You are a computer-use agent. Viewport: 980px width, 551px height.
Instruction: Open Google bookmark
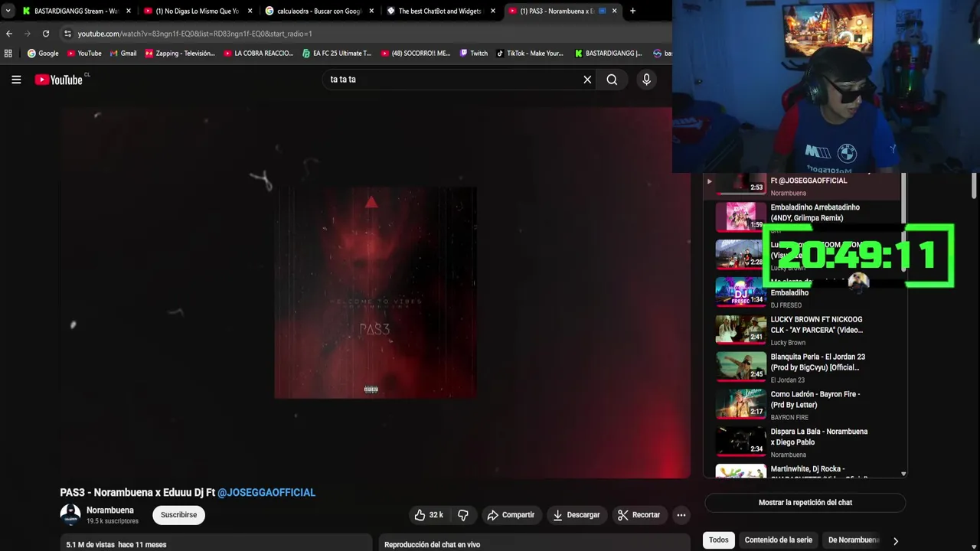pos(43,54)
